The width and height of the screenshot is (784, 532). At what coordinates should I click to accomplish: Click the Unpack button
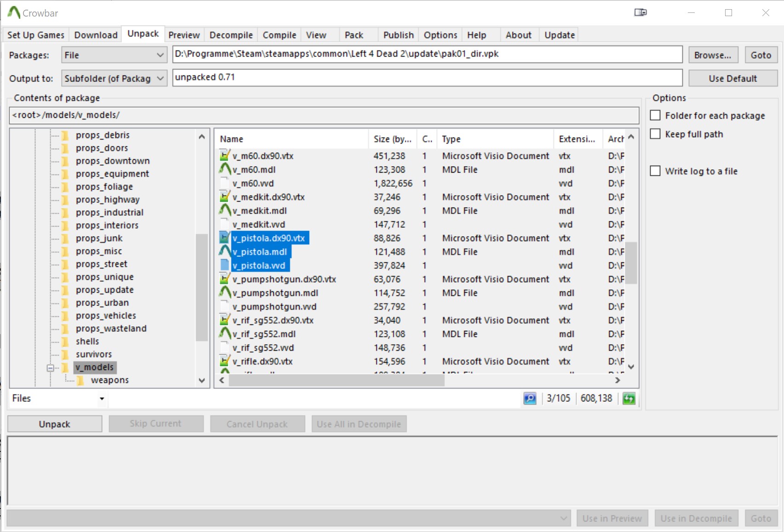pyautogui.click(x=55, y=424)
